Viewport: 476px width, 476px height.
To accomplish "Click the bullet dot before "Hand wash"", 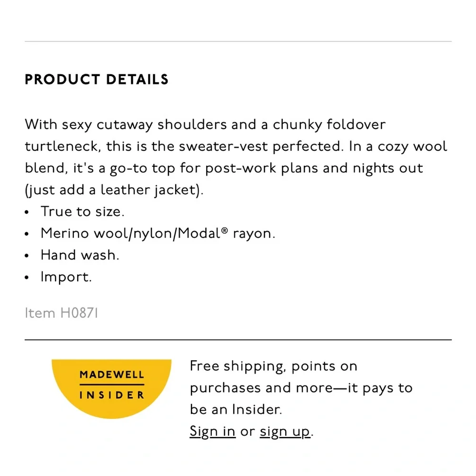I will point(28,256).
